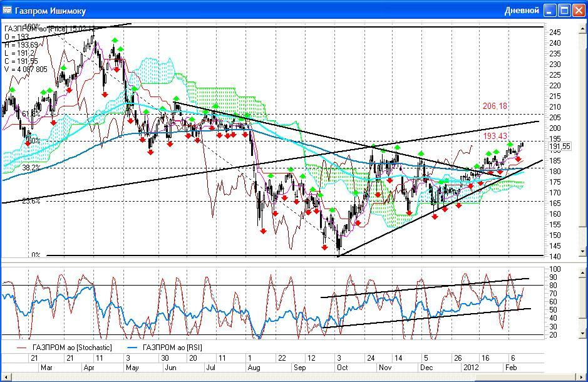Click the low price value L = 191,2
The height and width of the screenshot is (382, 588).
pyautogui.click(x=19, y=53)
